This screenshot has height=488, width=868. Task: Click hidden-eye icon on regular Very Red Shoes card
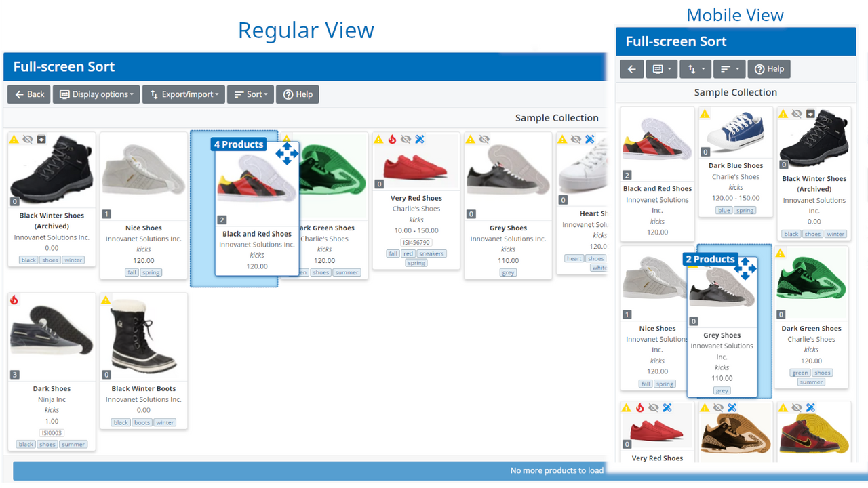(406, 139)
